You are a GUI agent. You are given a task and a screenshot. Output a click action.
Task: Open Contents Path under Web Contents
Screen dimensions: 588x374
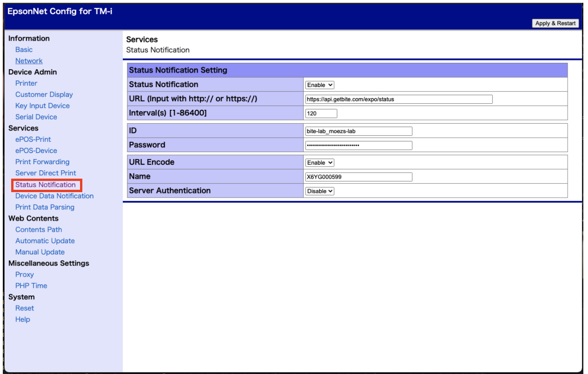[39, 229]
